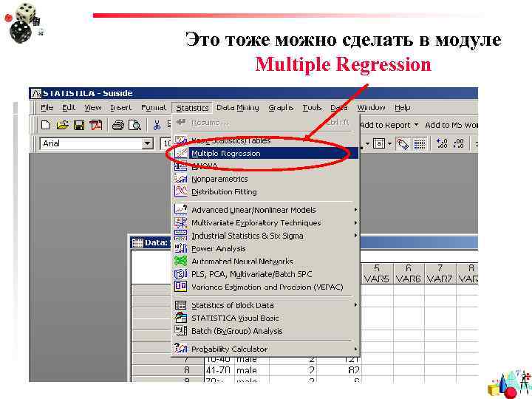Select the VAR7 column header
The height and width of the screenshot is (399, 532).
coord(440,274)
